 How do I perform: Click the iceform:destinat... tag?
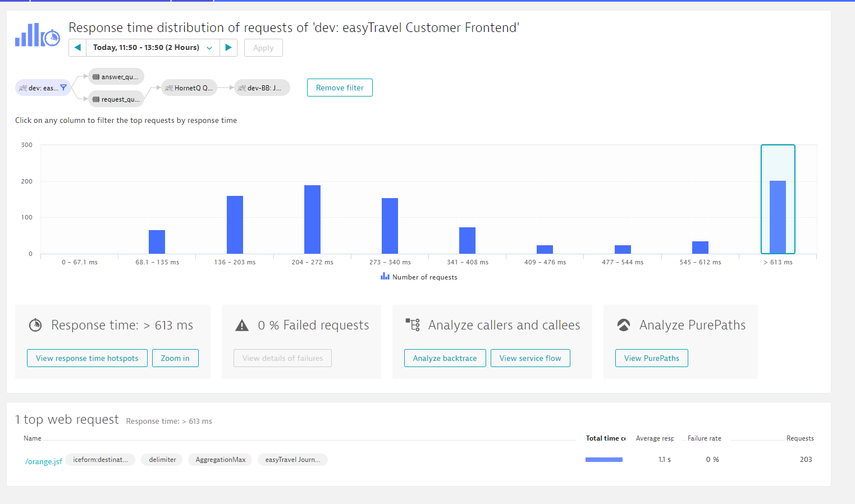pos(100,460)
